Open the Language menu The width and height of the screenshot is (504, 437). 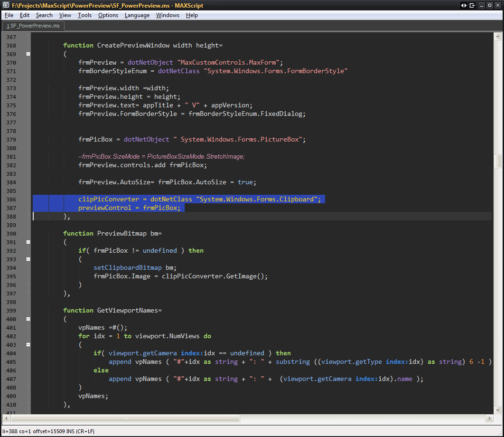click(x=137, y=15)
